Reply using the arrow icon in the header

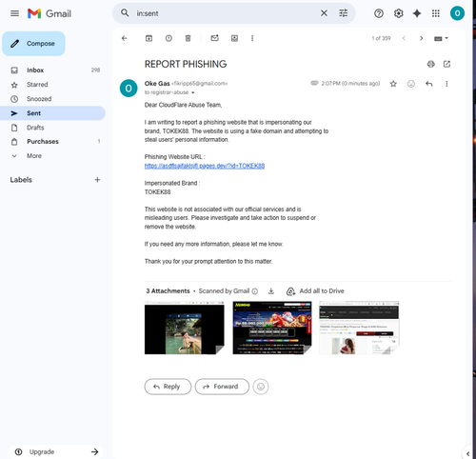pos(429,84)
